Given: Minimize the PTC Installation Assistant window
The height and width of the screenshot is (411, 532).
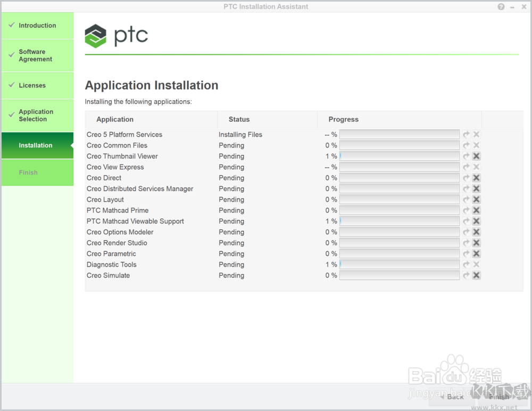Looking at the screenshot, I should [512, 7].
